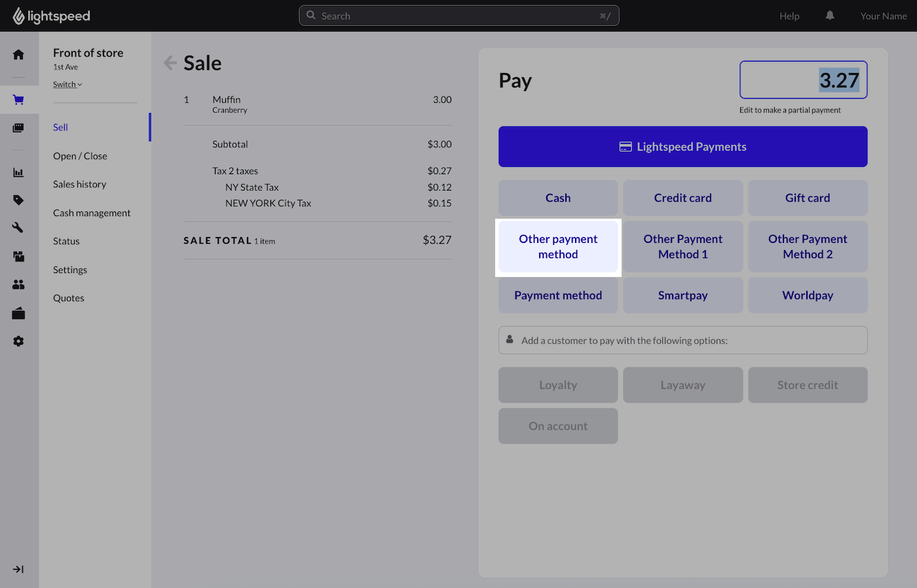
Task: Edit the payment amount field 3.27
Action: [x=804, y=80]
